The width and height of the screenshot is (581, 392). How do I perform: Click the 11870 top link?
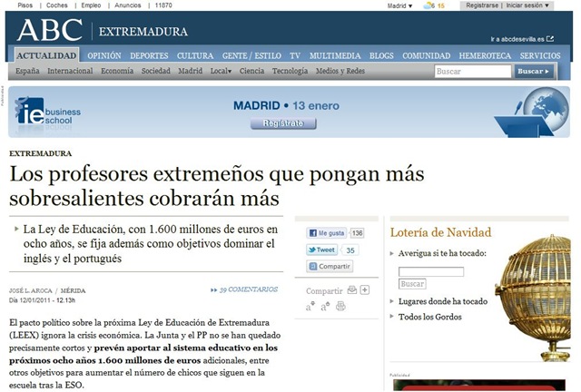tap(163, 5)
